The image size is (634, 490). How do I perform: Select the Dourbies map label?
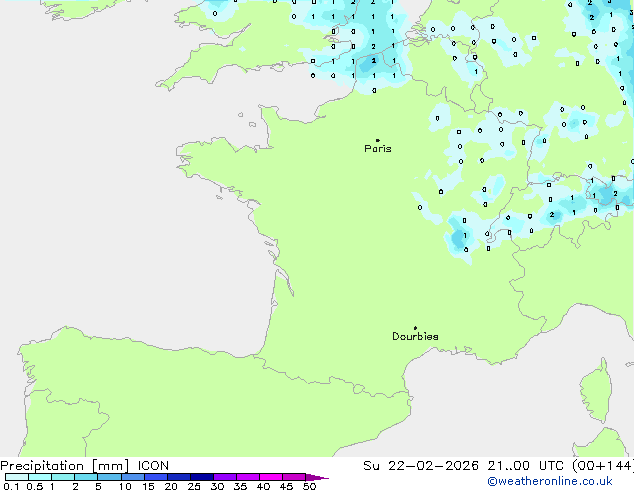tap(415, 337)
